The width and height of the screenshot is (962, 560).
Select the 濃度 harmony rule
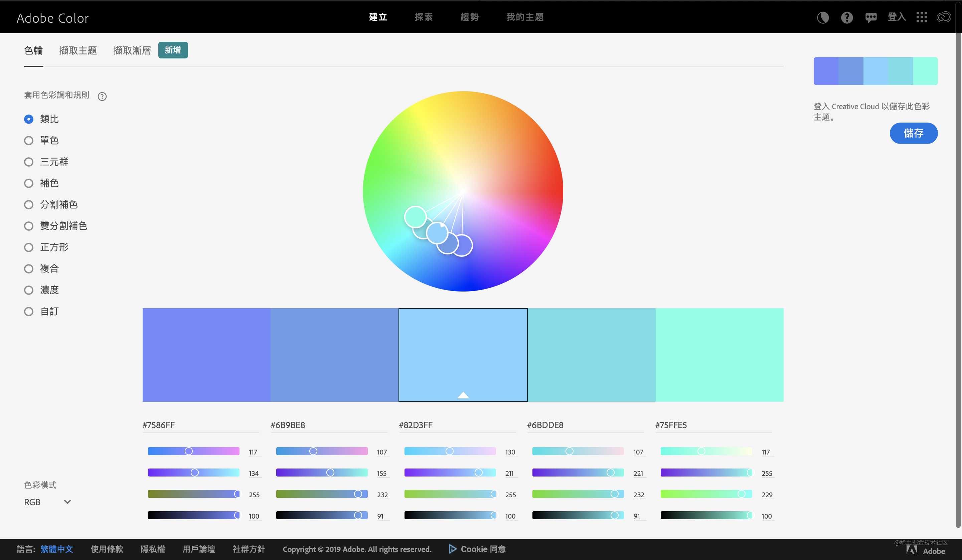[41, 290]
